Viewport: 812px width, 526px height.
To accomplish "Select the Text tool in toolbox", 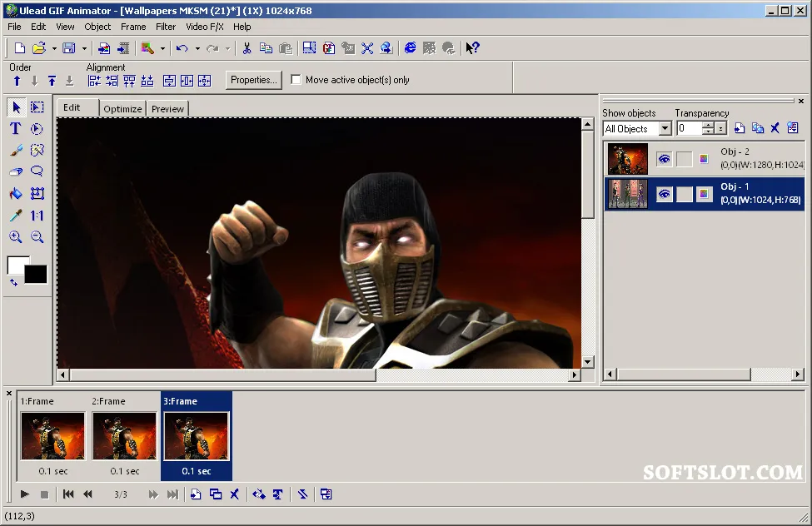I will click(16, 128).
